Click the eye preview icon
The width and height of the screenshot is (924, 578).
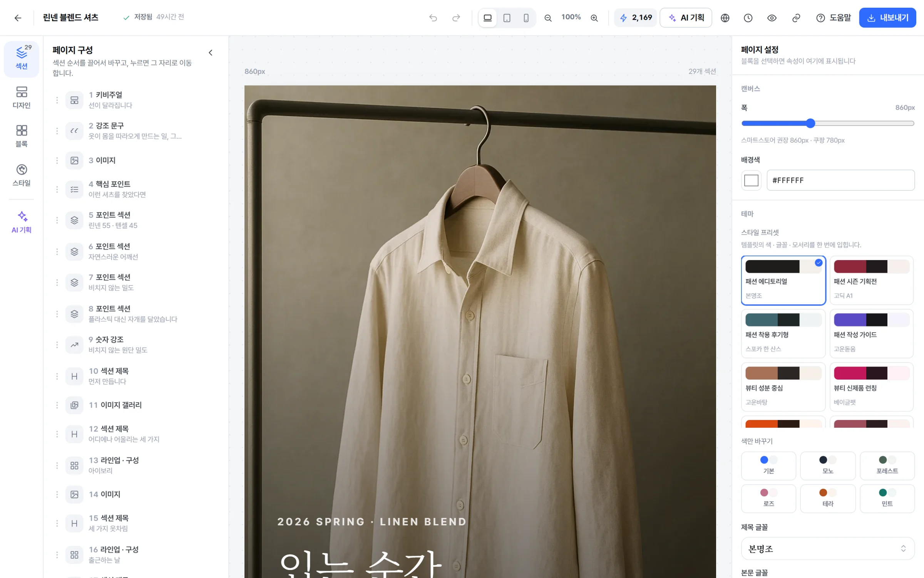(x=772, y=18)
